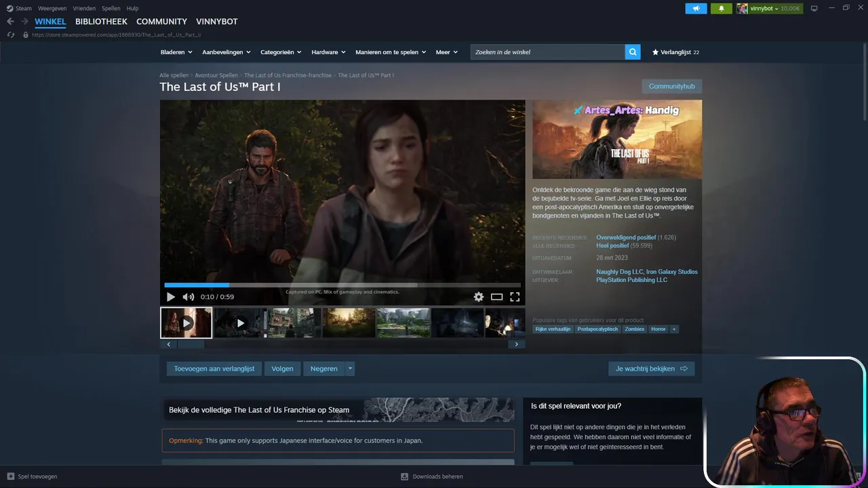Switch to the BIBLIOTHEEK tab
Image resolution: width=868 pixels, height=488 pixels.
pos(101,22)
